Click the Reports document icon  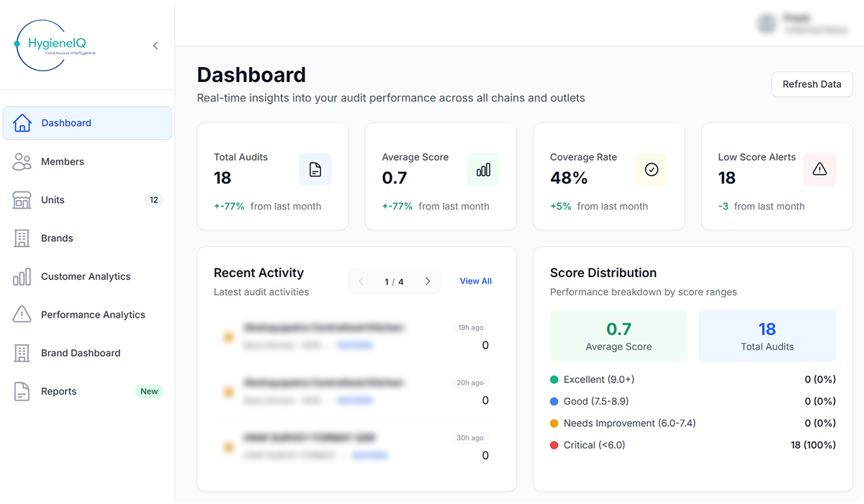pos(22,392)
